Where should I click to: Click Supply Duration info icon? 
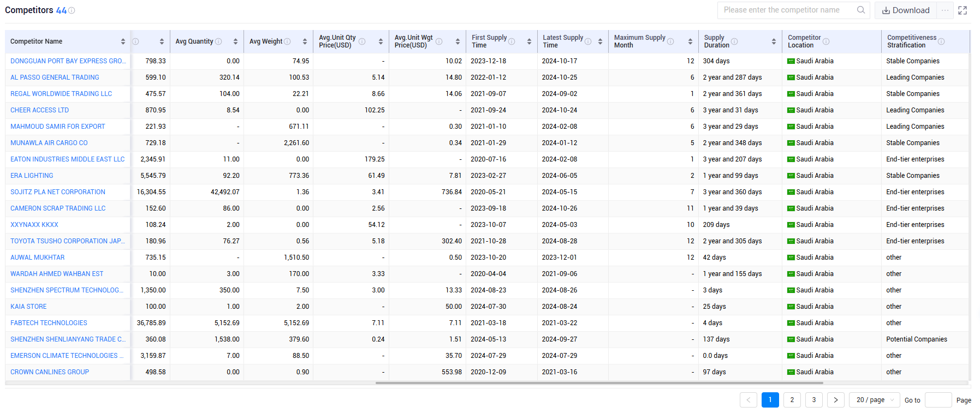[x=734, y=41]
